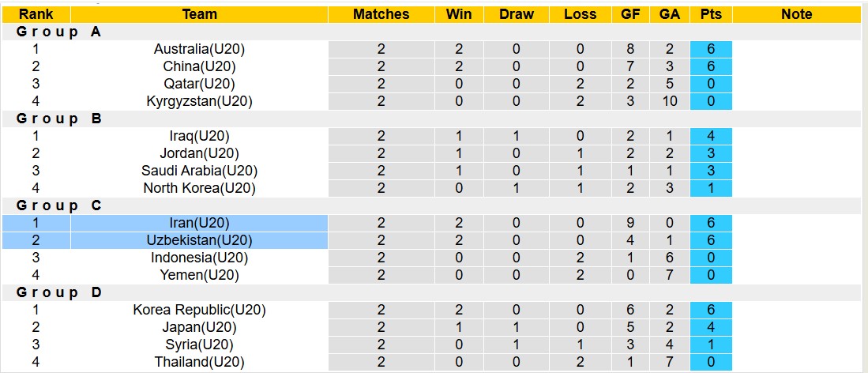Click the Pts column header
The height and width of the screenshot is (373, 868).
pos(710,14)
